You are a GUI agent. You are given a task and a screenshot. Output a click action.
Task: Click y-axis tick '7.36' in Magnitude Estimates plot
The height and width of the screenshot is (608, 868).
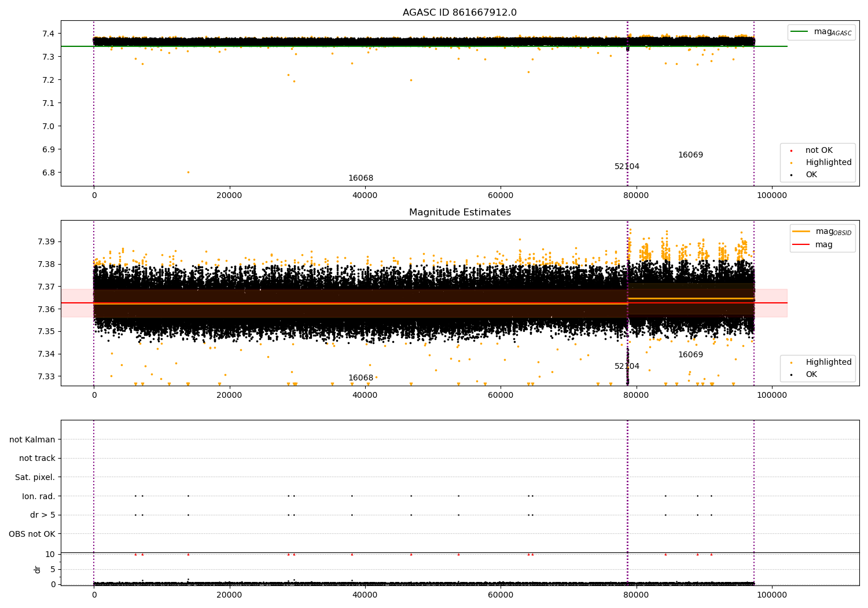pos(46,309)
